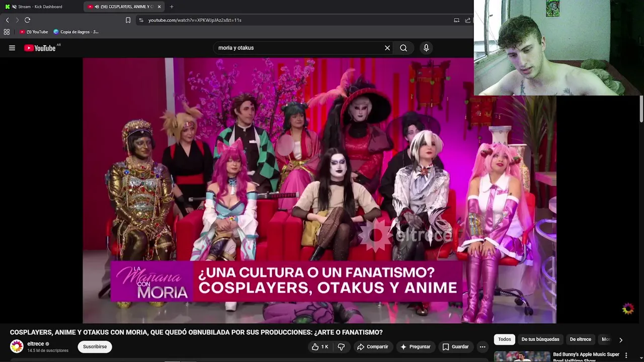Like the video with thumbs up
Viewport: 644px width, 362px height.
[x=320, y=346]
